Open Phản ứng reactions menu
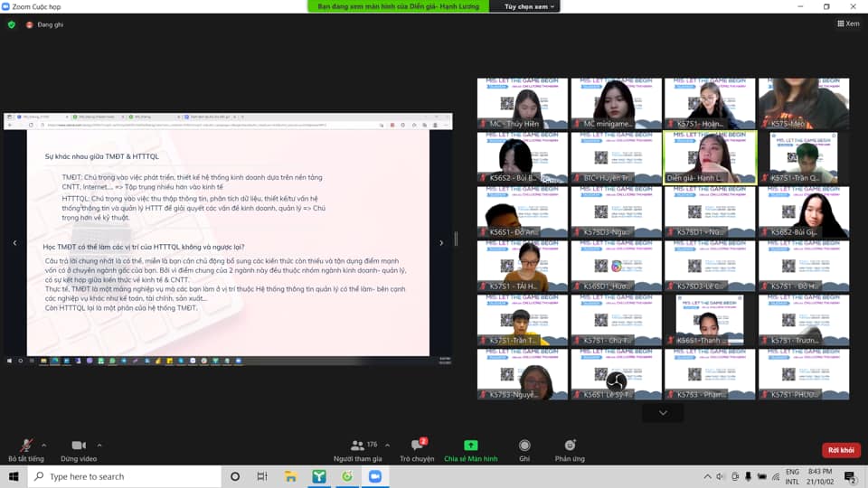Image resolution: width=868 pixels, height=488 pixels. 570,449
